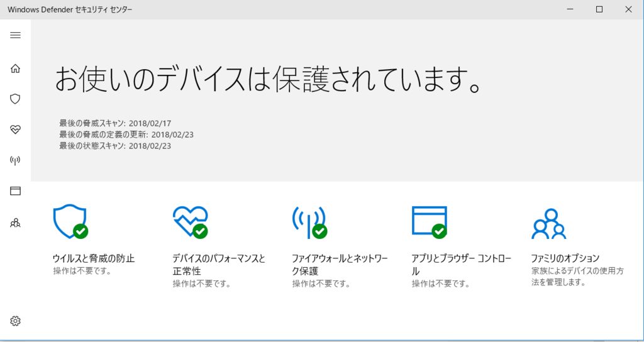The height and width of the screenshot is (342, 644).
Task: Click the 最後の脅威スキャン date line
Action: click(x=116, y=123)
